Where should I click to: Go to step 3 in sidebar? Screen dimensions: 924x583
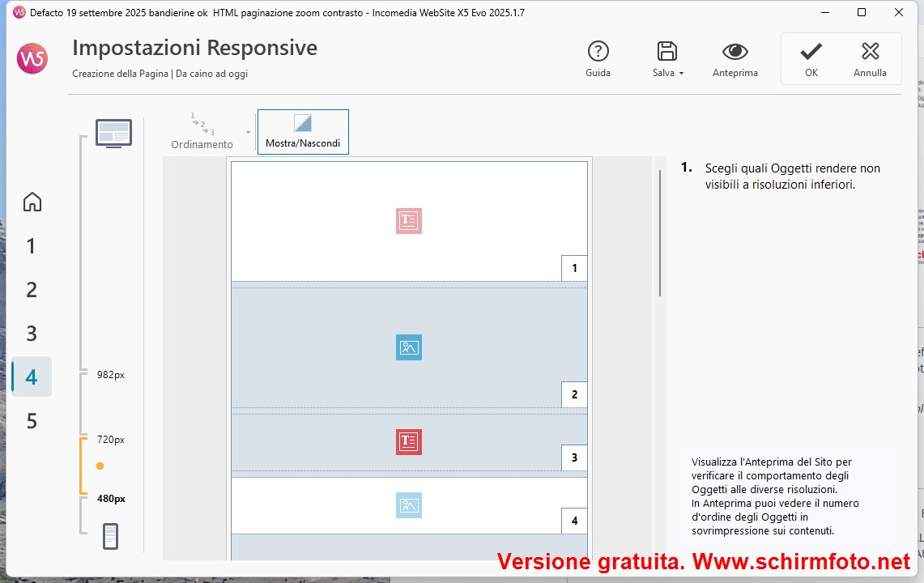click(x=32, y=334)
